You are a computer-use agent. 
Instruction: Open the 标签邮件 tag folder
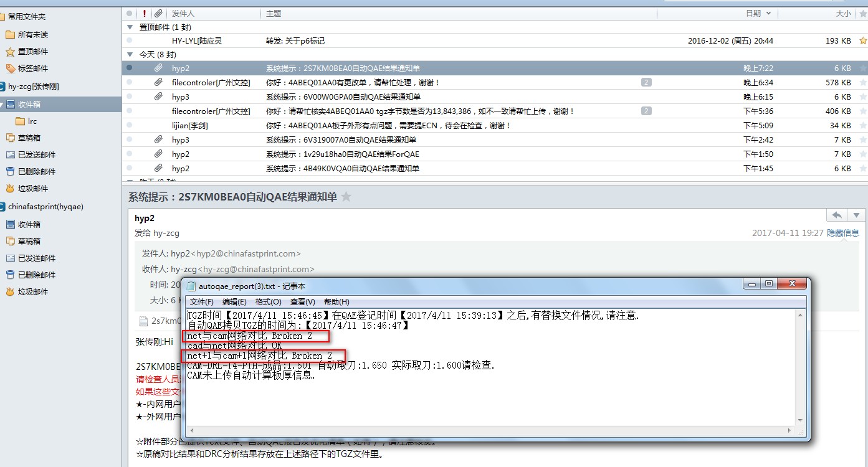(32, 68)
